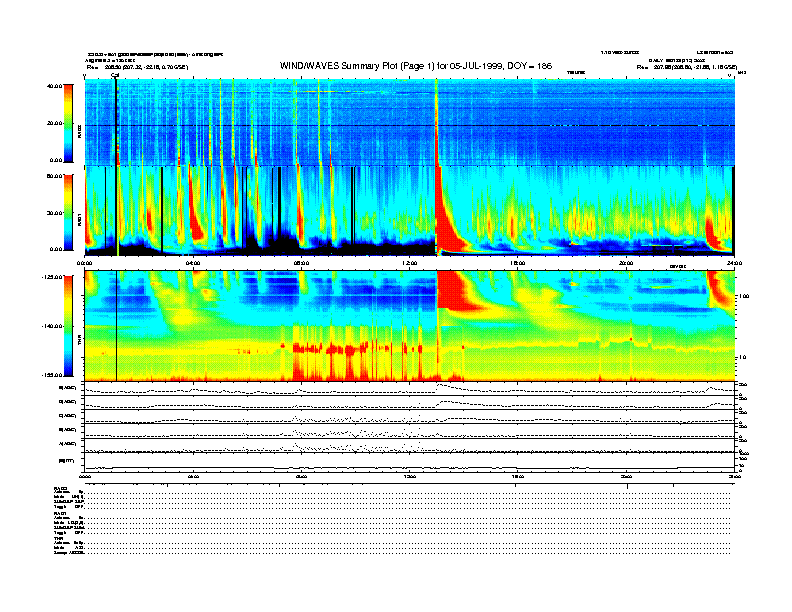Select the 04:00 tick label under RAD1 spectrogram
792x612 pixels.
[x=193, y=263]
